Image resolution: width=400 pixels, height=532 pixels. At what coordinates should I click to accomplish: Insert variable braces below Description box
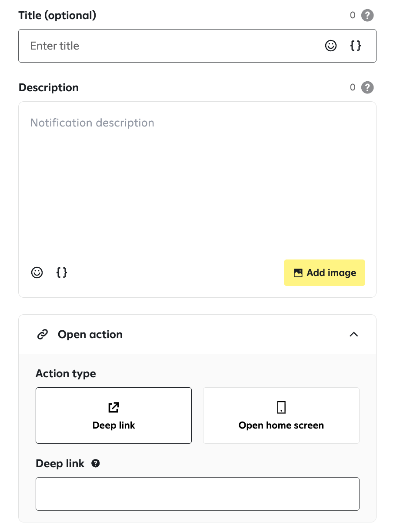tap(62, 273)
